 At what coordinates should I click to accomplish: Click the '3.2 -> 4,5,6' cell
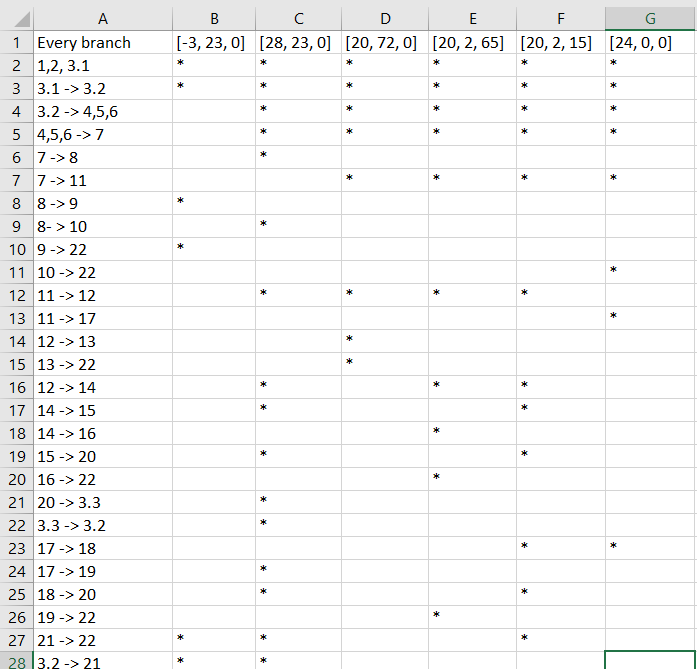103,112
